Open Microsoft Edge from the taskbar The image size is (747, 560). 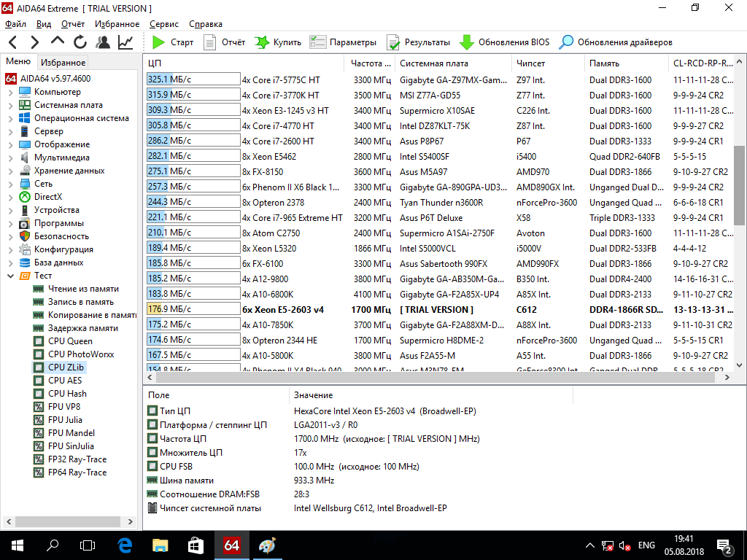125,545
